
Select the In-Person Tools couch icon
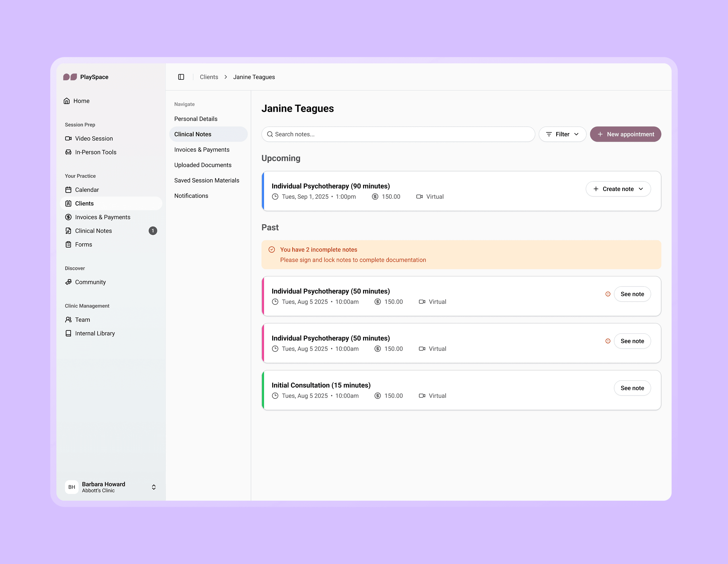[68, 152]
